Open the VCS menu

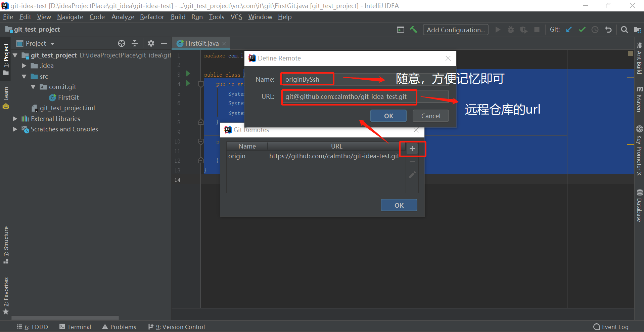pos(236,17)
